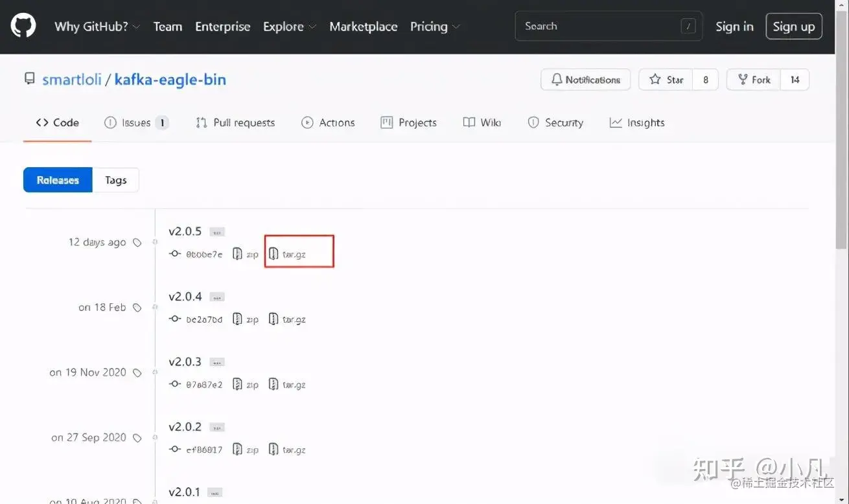This screenshot has height=504, width=849.
Task: Select the Releases view button
Action: click(58, 180)
